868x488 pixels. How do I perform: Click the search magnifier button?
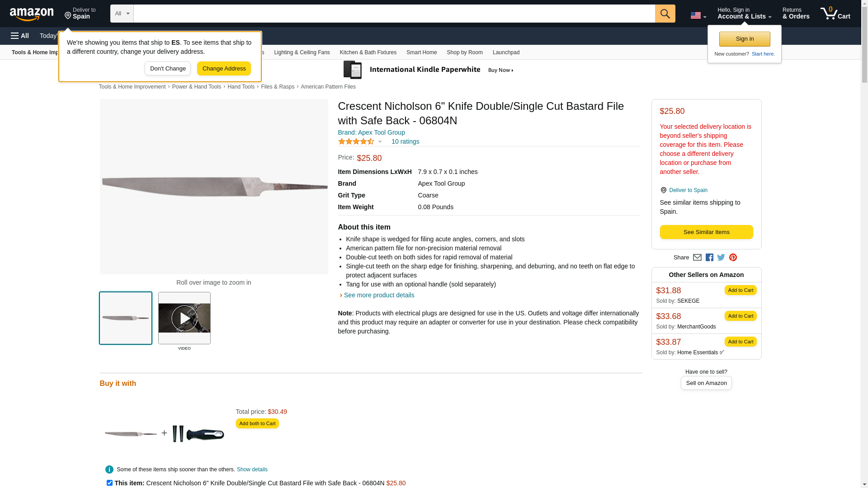click(665, 14)
